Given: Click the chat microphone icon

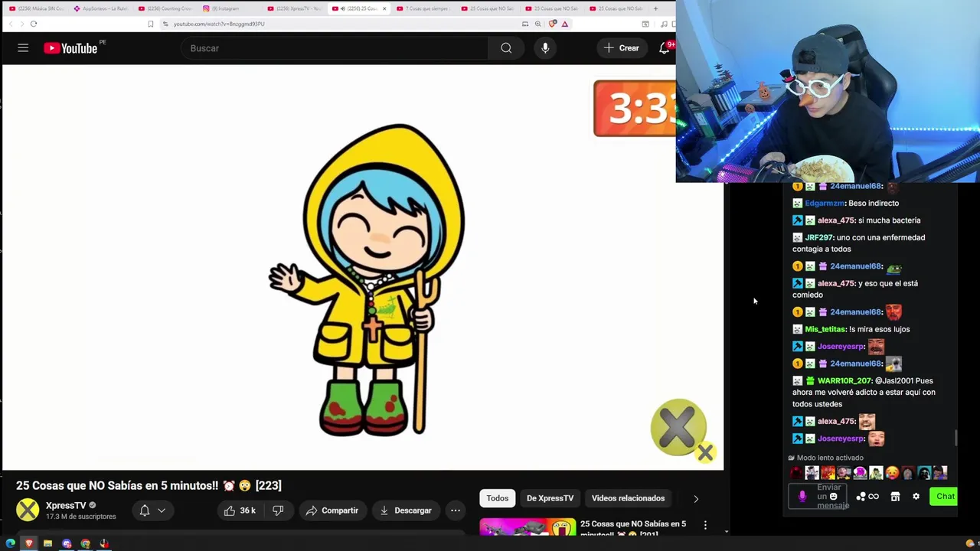Looking at the screenshot, I should click(802, 497).
